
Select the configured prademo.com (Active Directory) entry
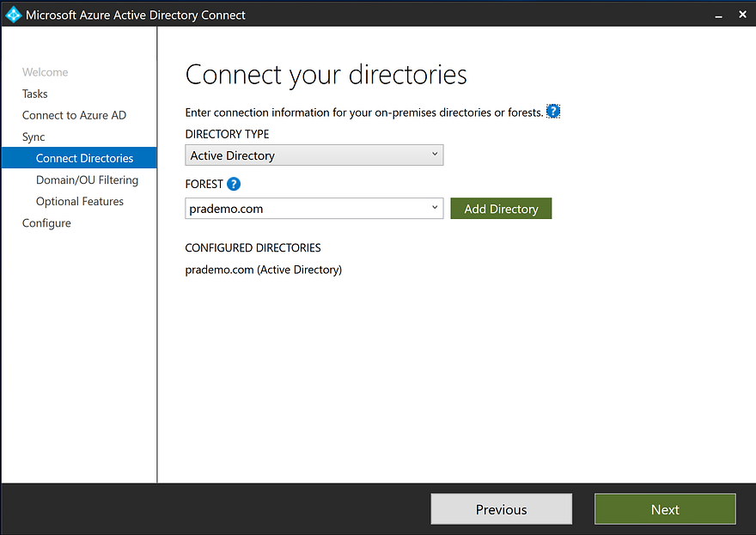(x=264, y=270)
